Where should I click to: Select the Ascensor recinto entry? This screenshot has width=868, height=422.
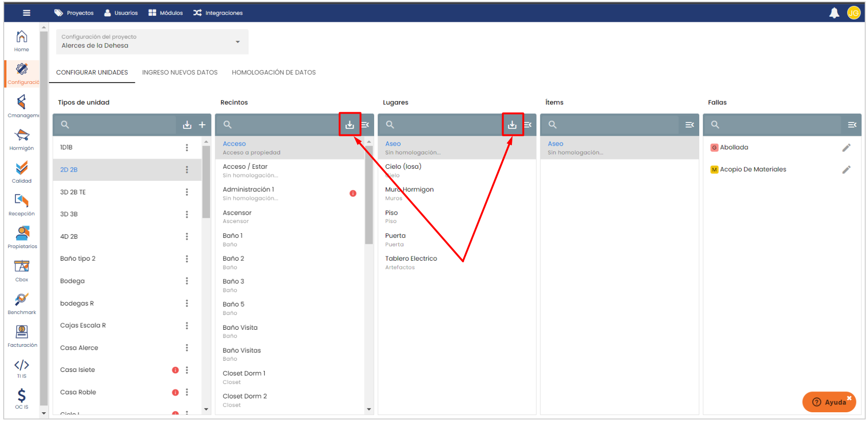(x=237, y=216)
